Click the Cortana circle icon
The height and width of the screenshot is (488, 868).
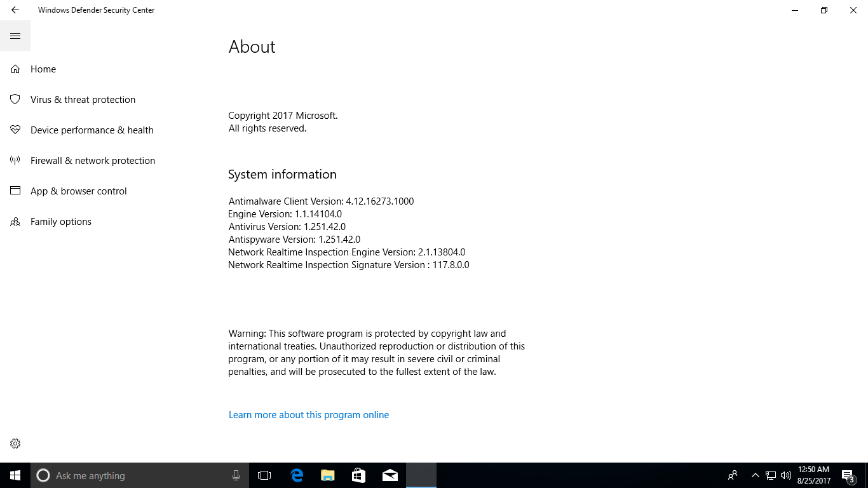(43, 475)
